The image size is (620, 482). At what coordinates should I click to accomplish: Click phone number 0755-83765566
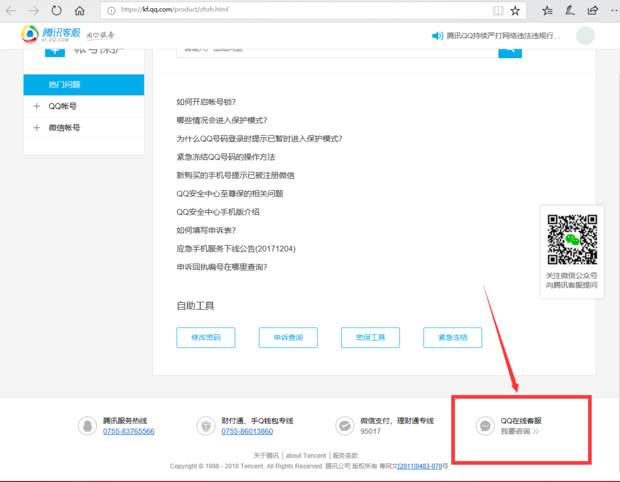(129, 431)
